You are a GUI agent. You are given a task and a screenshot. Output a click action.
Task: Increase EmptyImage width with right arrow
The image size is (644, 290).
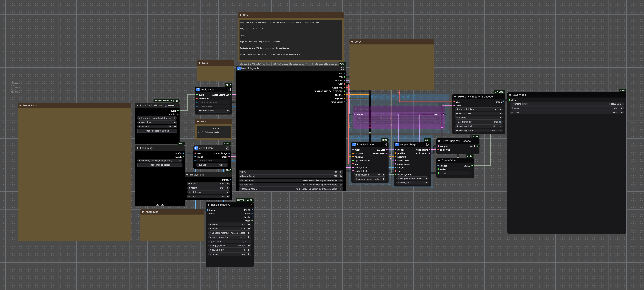(x=228, y=184)
